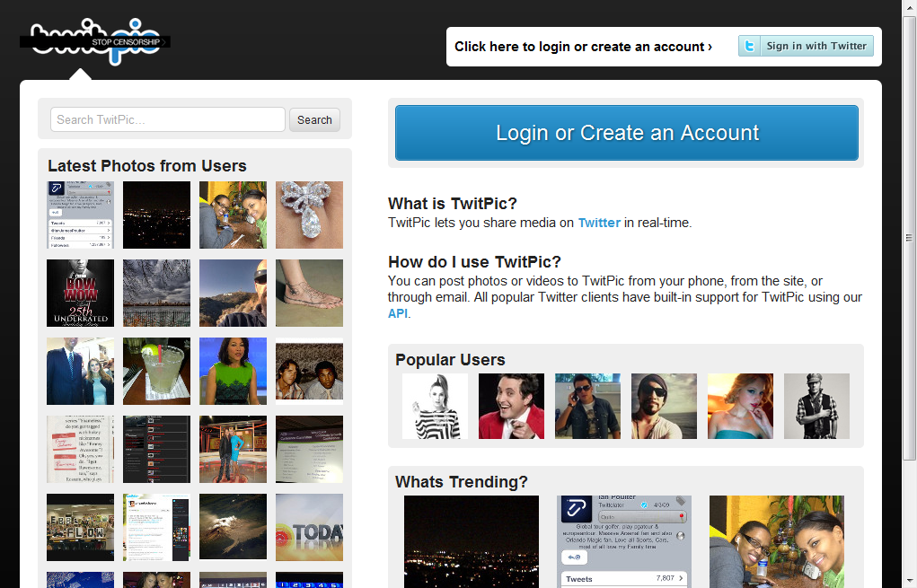
Task: Open the man in suit with woman photo
Action: pyautogui.click(x=81, y=371)
